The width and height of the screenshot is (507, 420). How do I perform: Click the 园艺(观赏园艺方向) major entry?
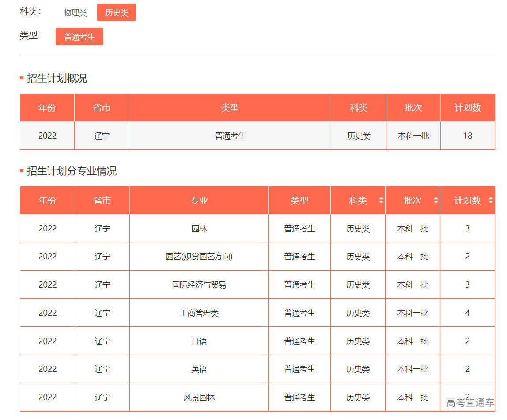tap(199, 257)
